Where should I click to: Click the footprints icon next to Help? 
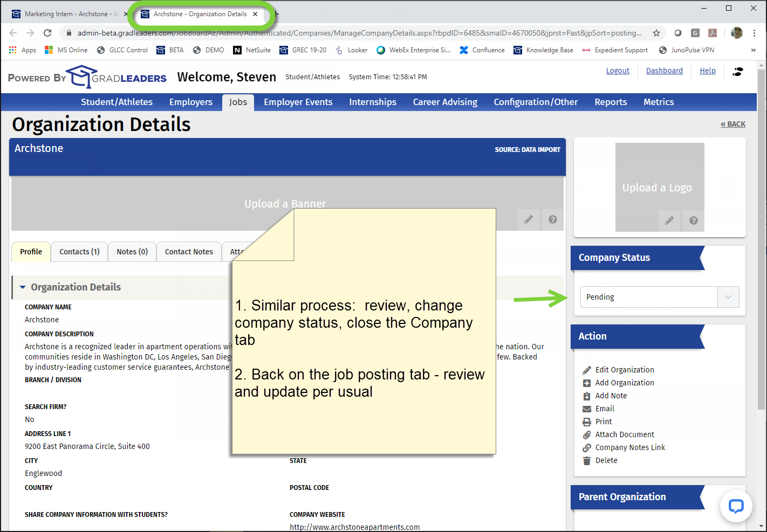click(737, 71)
